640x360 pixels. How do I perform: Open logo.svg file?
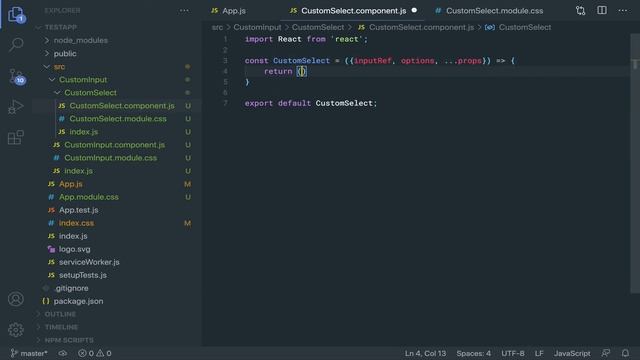point(74,249)
